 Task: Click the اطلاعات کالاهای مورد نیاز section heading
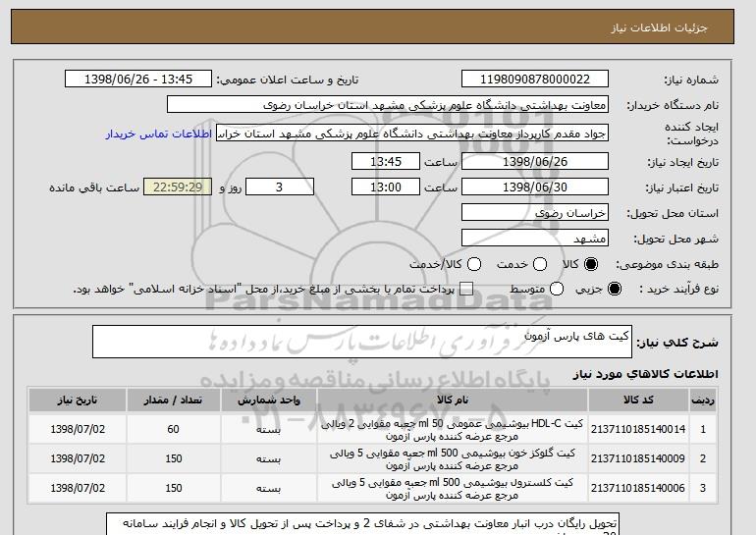coord(646,374)
